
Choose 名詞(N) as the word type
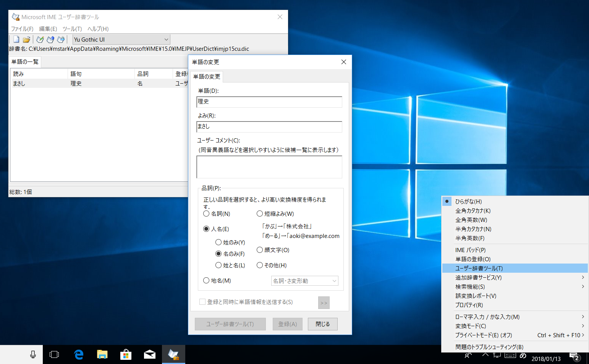pos(206,214)
